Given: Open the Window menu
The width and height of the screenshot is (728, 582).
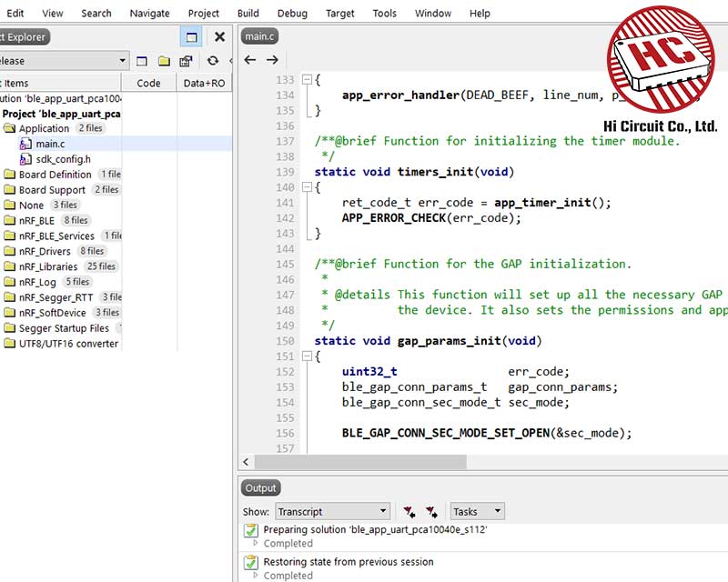Looking at the screenshot, I should 433,13.
